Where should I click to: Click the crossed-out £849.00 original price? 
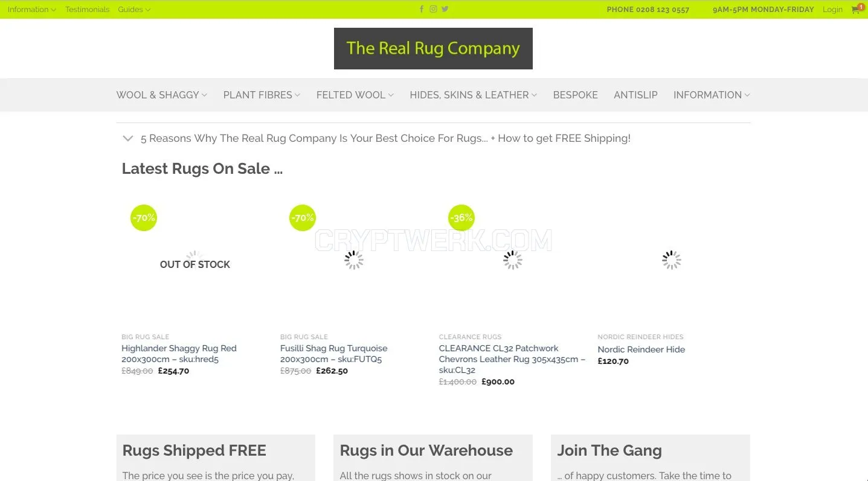click(x=138, y=371)
